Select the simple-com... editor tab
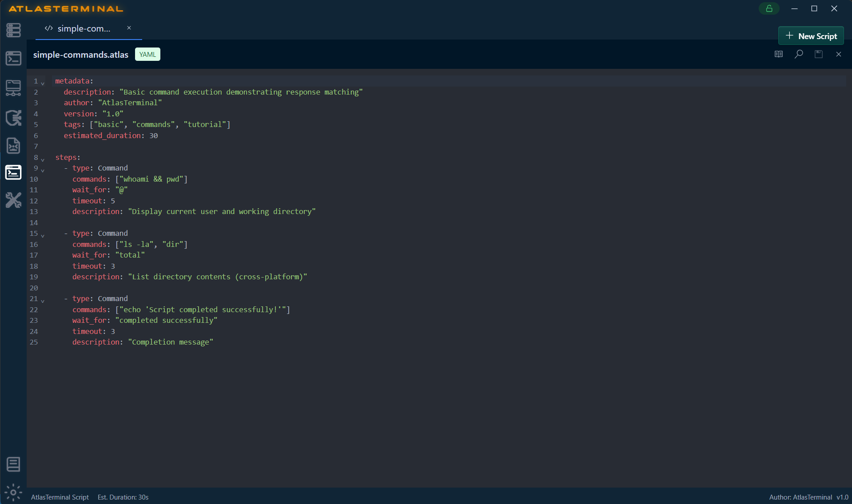 click(84, 28)
